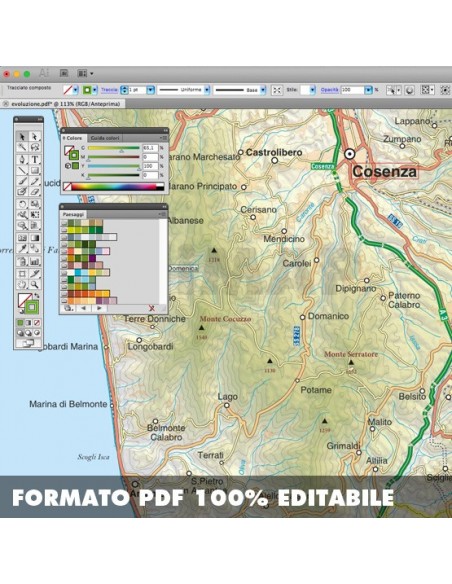Select the Column Graph tool
This screenshot has width=452, height=584.
click(x=35, y=261)
